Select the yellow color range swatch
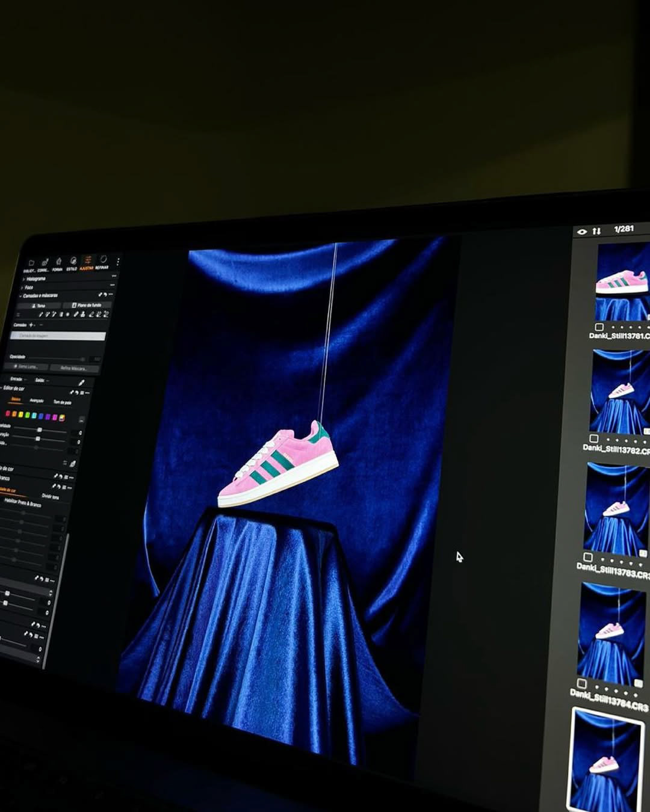Screen dimensions: 650x812 20,414
